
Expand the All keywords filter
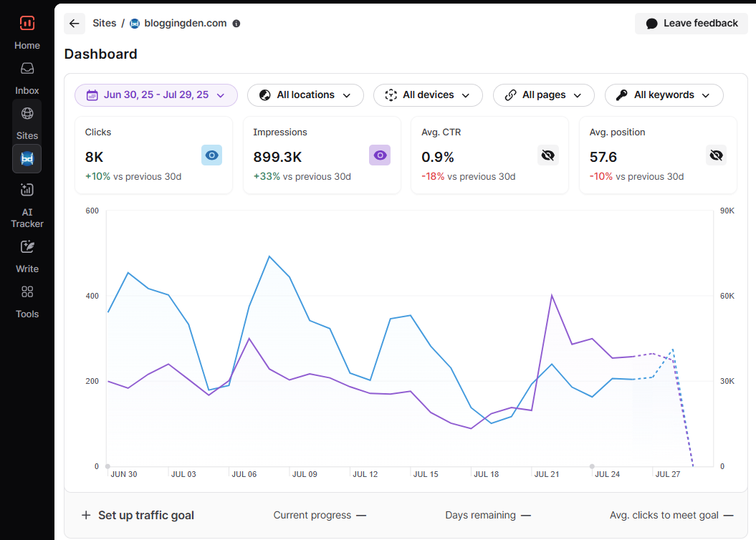pos(664,95)
